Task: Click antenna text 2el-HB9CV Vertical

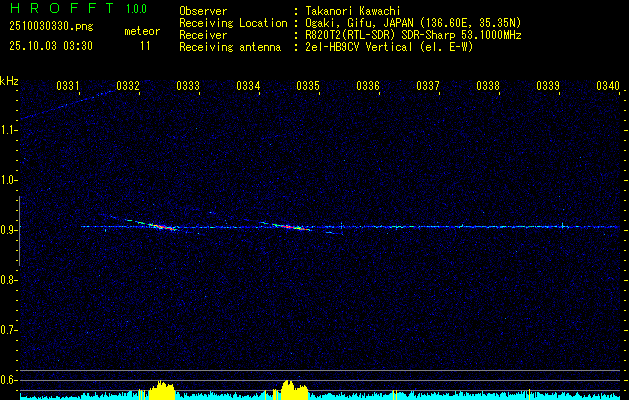Action: coord(359,47)
